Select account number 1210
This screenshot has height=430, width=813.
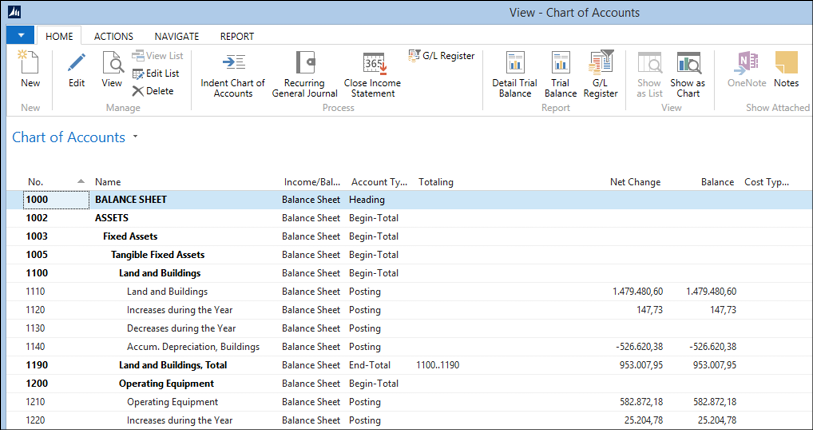(35, 402)
